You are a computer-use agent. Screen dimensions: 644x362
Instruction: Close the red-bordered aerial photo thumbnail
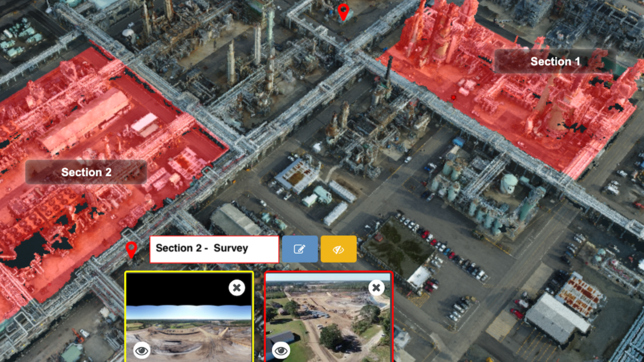pyautogui.click(x=376, y=288)
